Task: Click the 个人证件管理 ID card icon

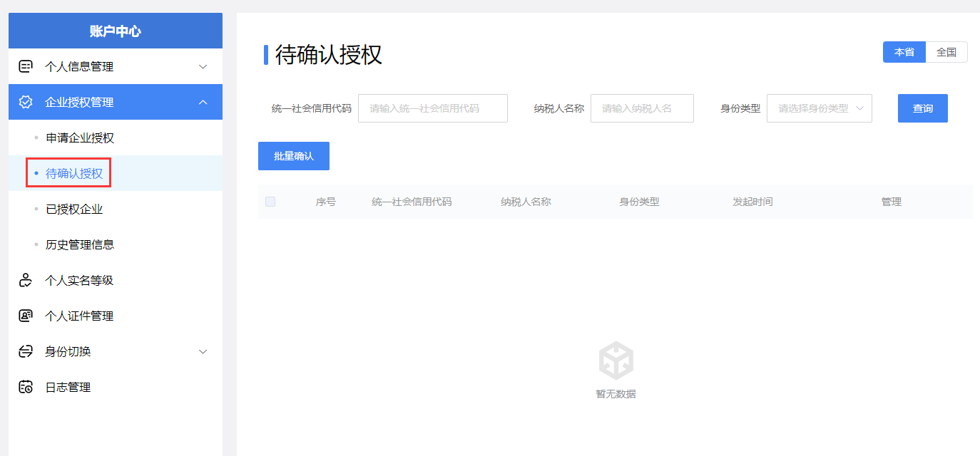Action: (x=26, y=316)
